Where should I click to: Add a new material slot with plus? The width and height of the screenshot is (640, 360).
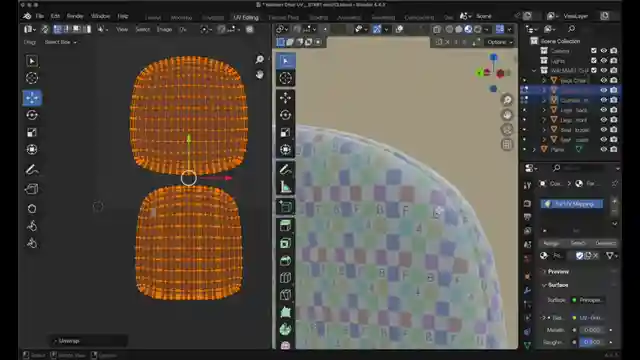pyautogui.click(x=614, y=201)
